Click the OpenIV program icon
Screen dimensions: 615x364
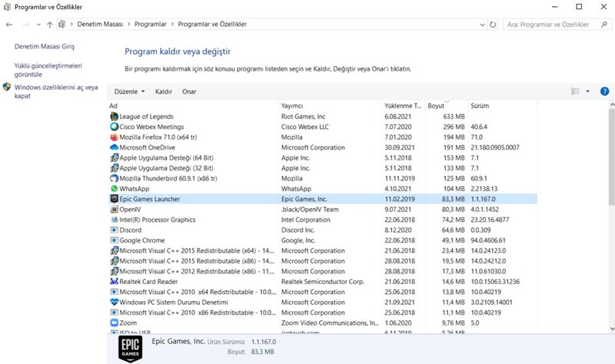114,209
